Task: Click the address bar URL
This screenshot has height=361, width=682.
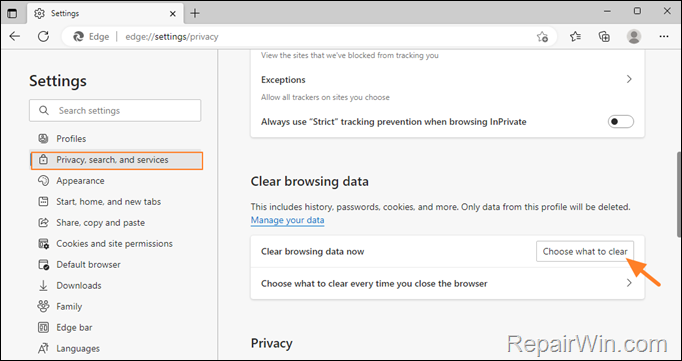Action: pyautogui.click(x=172, y=37)
